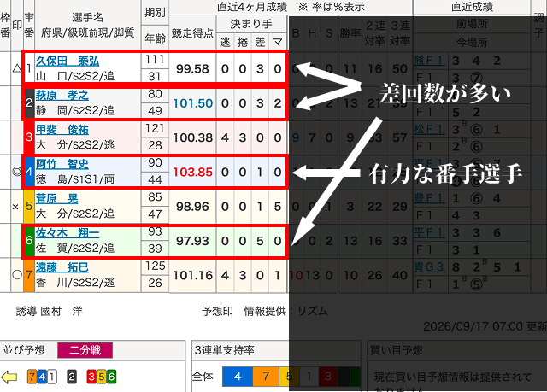The image size is (547, 392).
Task: Click the score 103.85 in red
Action: [192, 173]
